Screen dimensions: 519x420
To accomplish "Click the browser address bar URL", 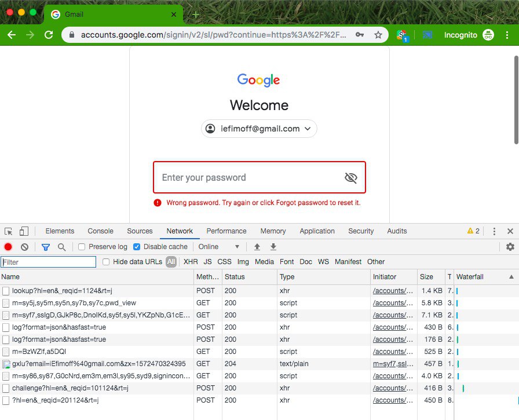I will point(214,35).
